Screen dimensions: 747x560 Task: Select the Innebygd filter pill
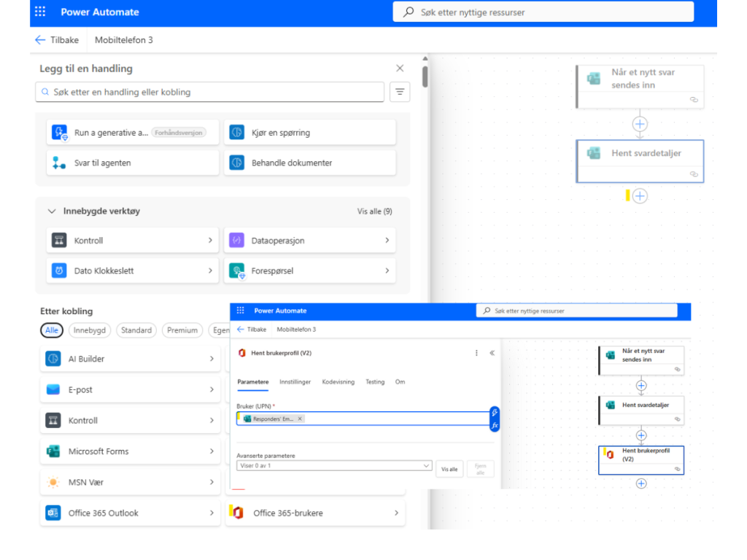point(90,330)
